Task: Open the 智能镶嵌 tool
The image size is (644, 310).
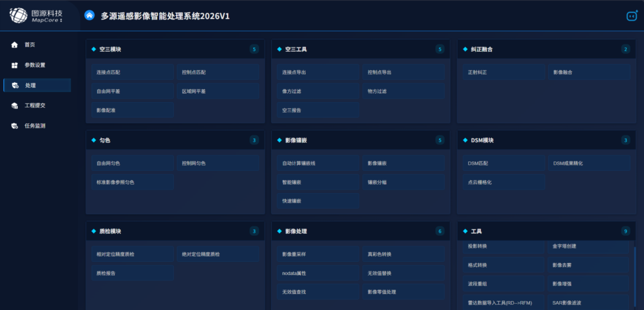Action: coord(318,182)
